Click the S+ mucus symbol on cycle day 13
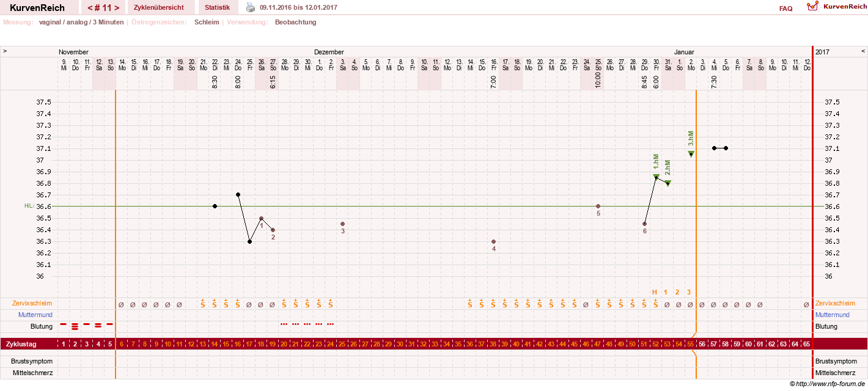868x391 pixels. tap(202, 303)
